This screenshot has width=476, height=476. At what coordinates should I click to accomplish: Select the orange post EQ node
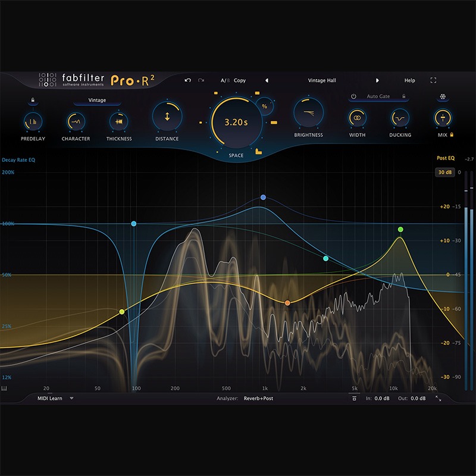coord(287,303)
